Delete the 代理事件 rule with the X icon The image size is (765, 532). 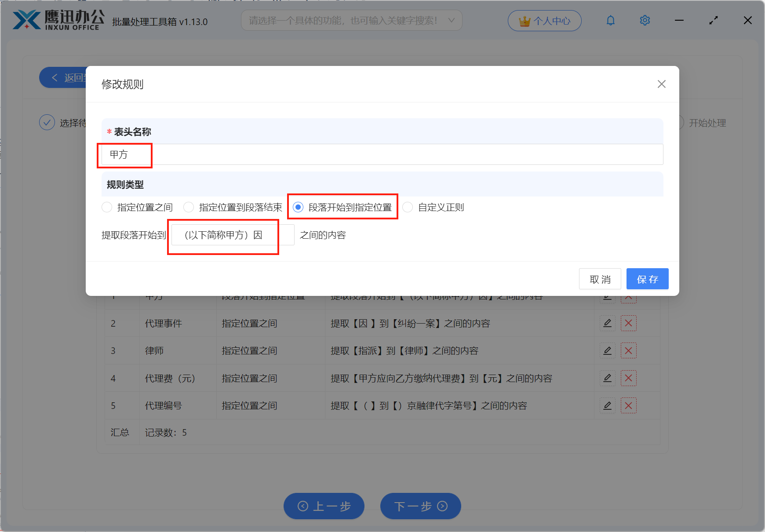click(x=629, y=323)
